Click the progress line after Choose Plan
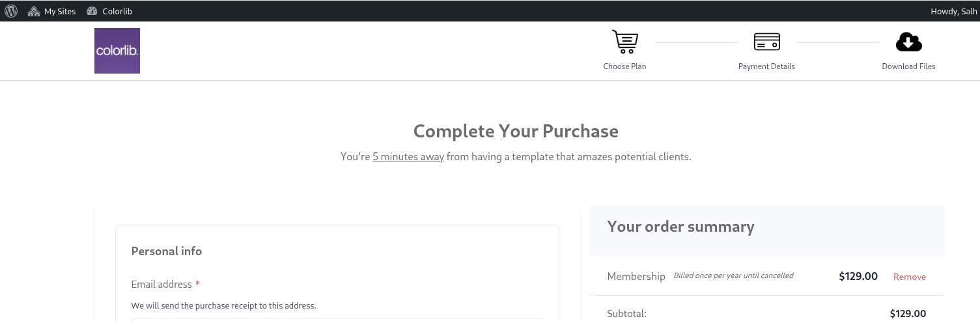 [695, 42]
